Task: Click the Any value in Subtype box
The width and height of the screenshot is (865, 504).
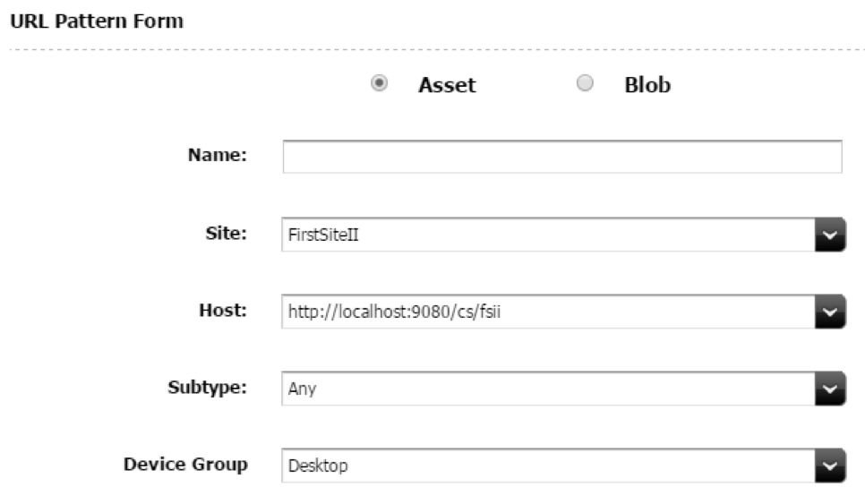Action: [x=302, y=389]
